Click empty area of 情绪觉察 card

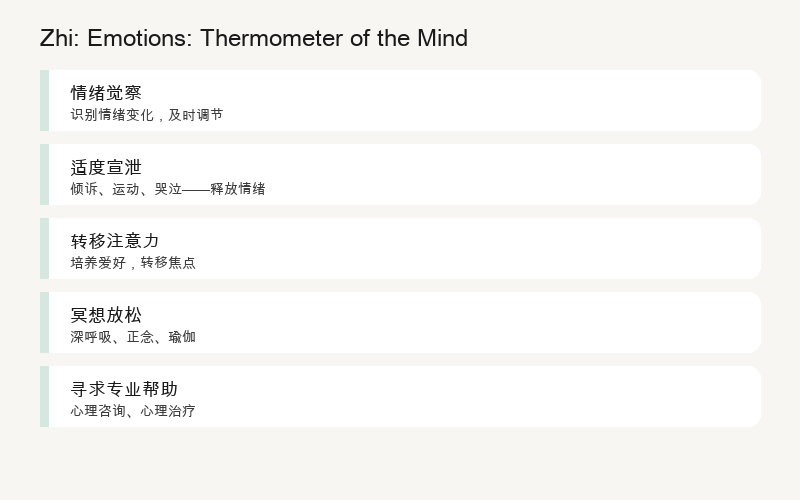tap(485, 101)
